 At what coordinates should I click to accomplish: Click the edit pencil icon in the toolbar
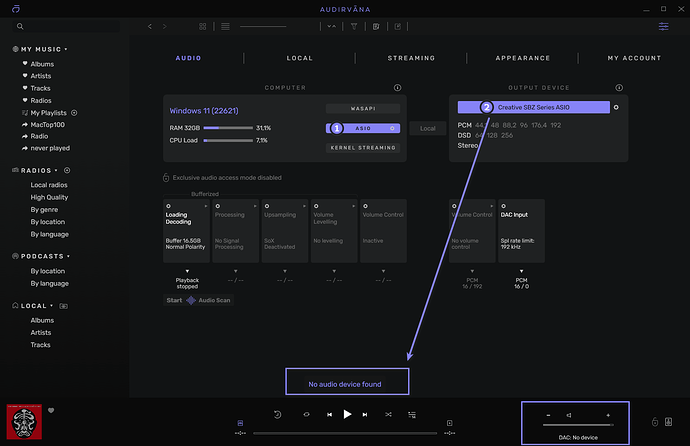398,26
